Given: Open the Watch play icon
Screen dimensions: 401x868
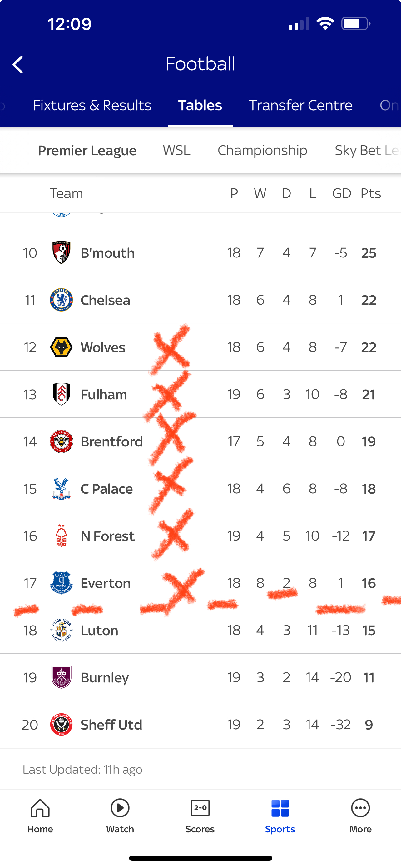Looking at the screenshot, I should pos(120,809).
